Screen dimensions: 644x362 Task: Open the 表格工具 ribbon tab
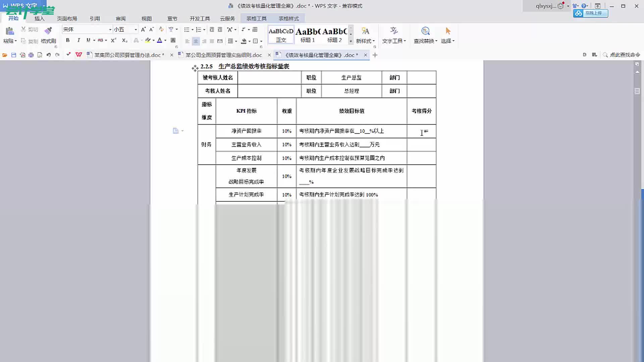click(x=257, y=18)
